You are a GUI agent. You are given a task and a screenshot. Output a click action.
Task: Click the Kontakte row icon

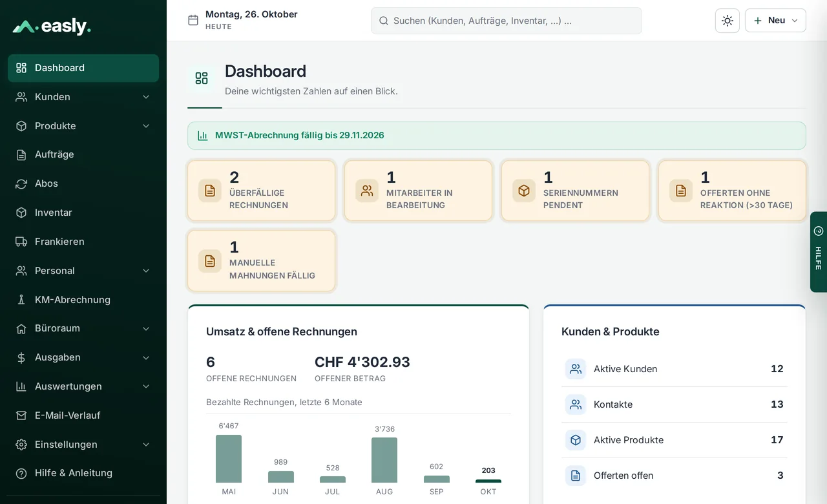tap(576, 404)
